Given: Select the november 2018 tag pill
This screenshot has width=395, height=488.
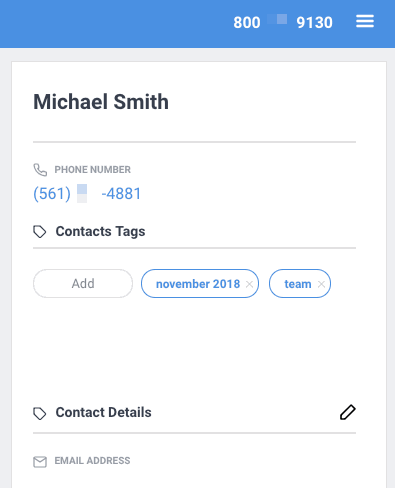Looking at the screenshot, I should 200,284.
